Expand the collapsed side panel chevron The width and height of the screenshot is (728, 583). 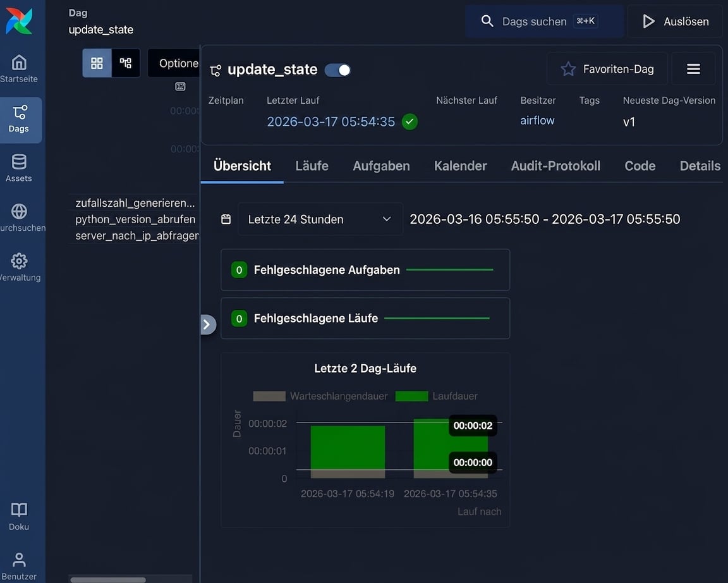[x=207, y=324]
